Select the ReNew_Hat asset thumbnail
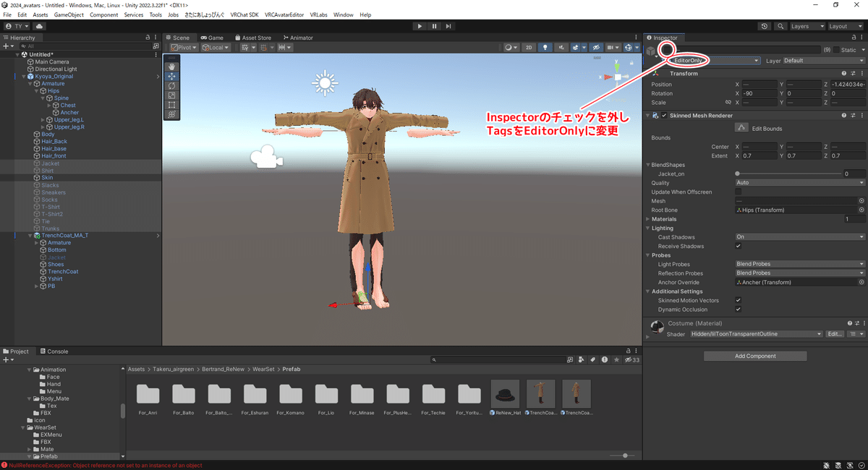 point(504,393)
